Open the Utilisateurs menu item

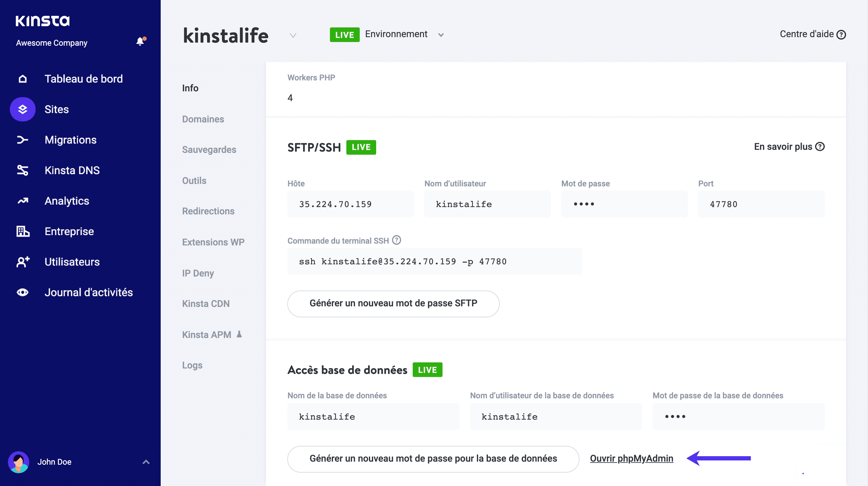click(x=72, y=262)
